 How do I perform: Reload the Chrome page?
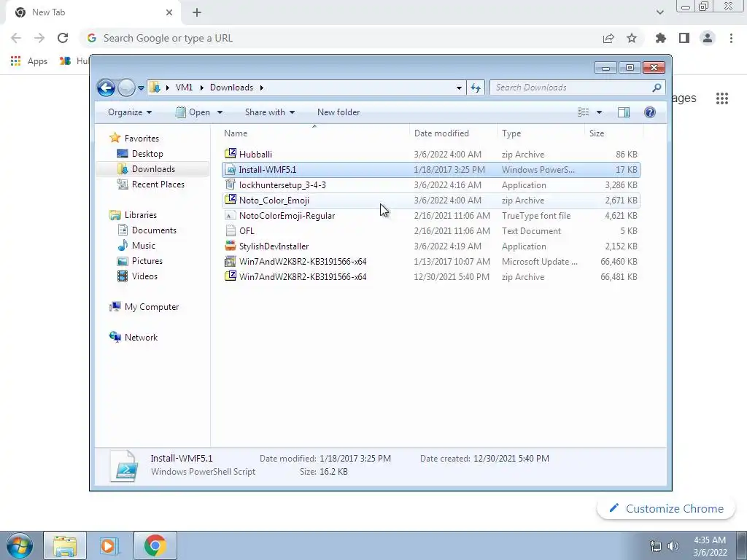point(63,38)
